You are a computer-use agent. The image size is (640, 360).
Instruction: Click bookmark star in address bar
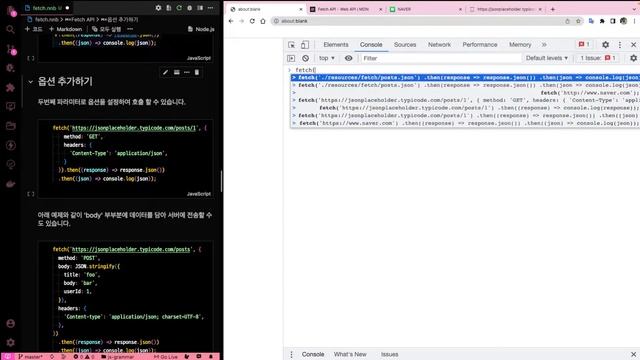pos(578,21)
